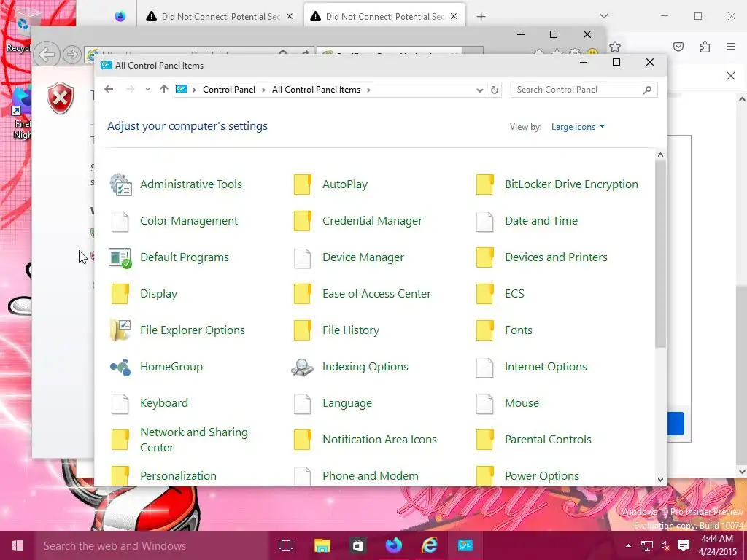Open the Credential Manager icon
This screenshot has height=560, width=747.
(x=303, y=222)
